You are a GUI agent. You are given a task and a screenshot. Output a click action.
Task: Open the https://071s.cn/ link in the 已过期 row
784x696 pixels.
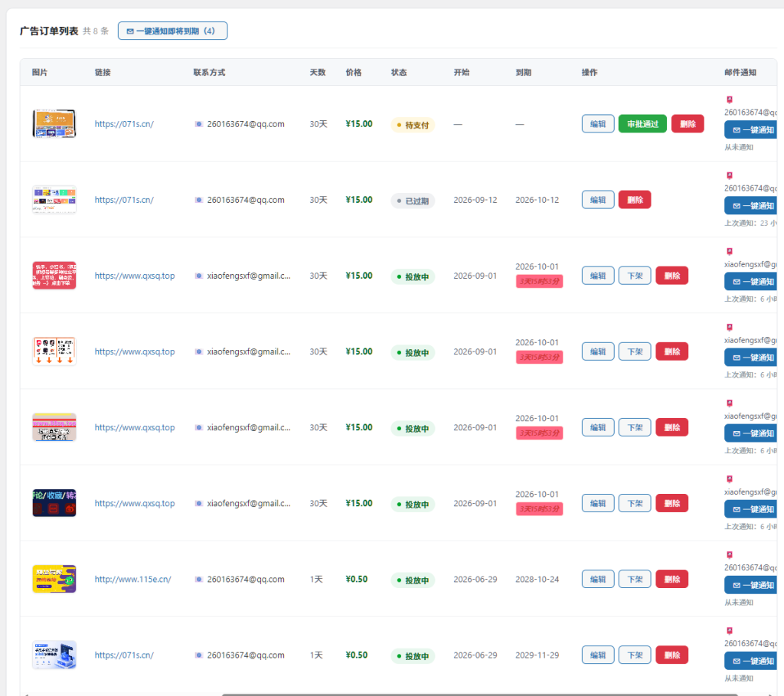tap(124, 200)
